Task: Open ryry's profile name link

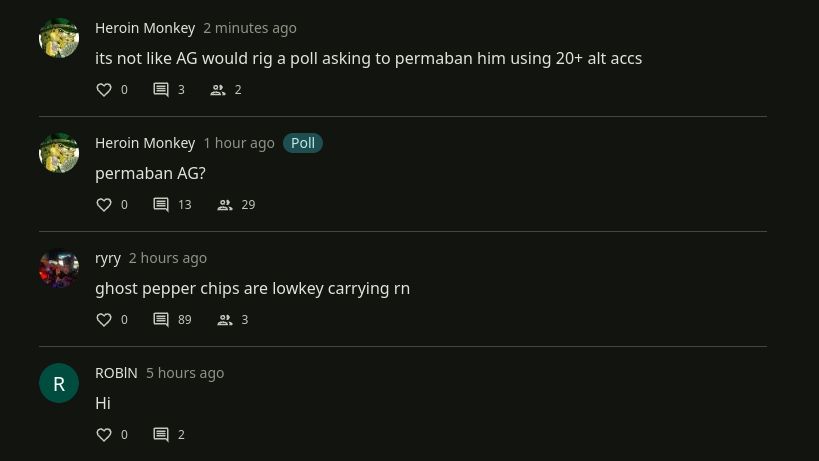Action: 108,258
